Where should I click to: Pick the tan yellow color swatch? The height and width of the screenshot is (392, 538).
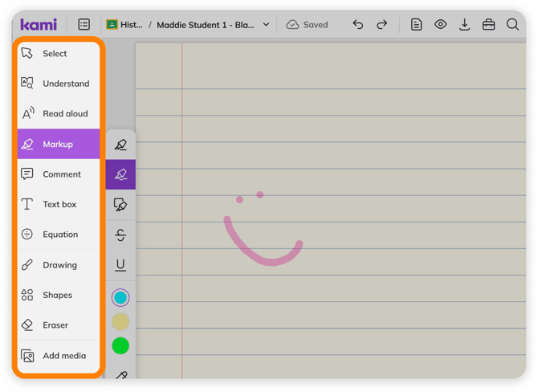pyautogui.click(x=120, y=321)
